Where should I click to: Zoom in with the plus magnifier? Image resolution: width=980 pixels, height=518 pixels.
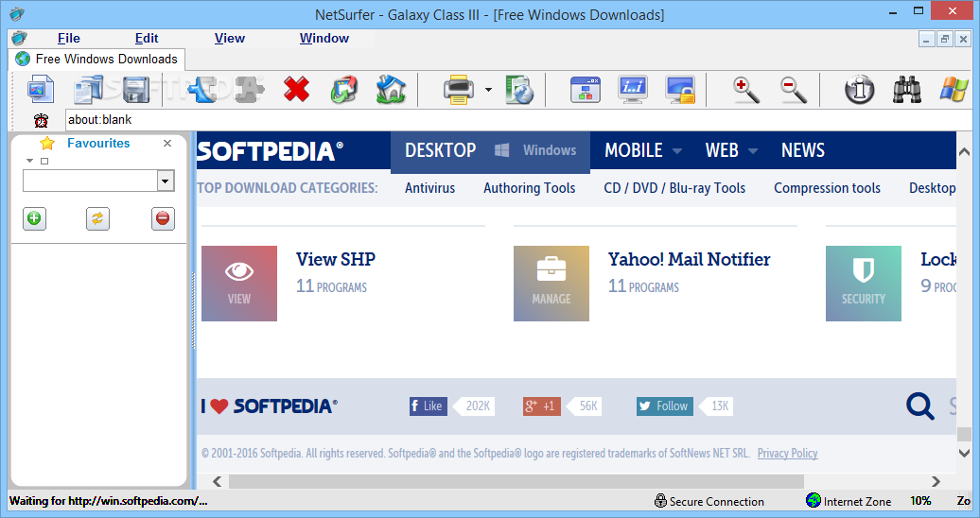(746, 90)
